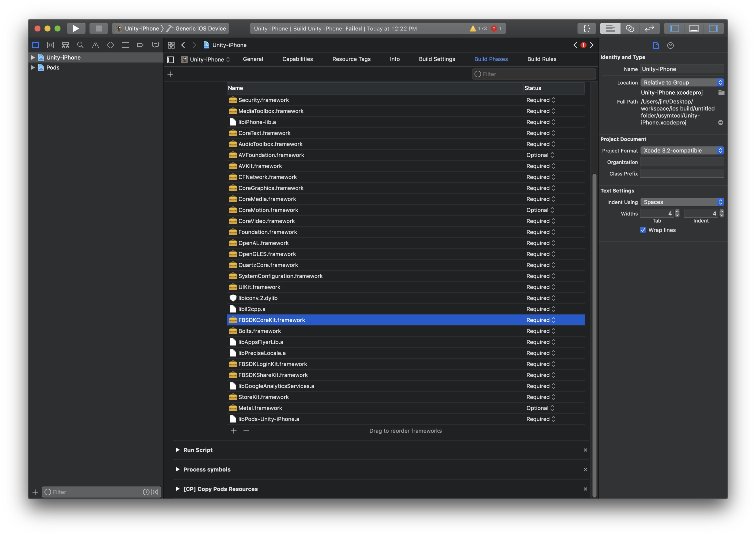Open the issue navigator warning icon
Screen dimensions: 756x536
tap(95, 45)
